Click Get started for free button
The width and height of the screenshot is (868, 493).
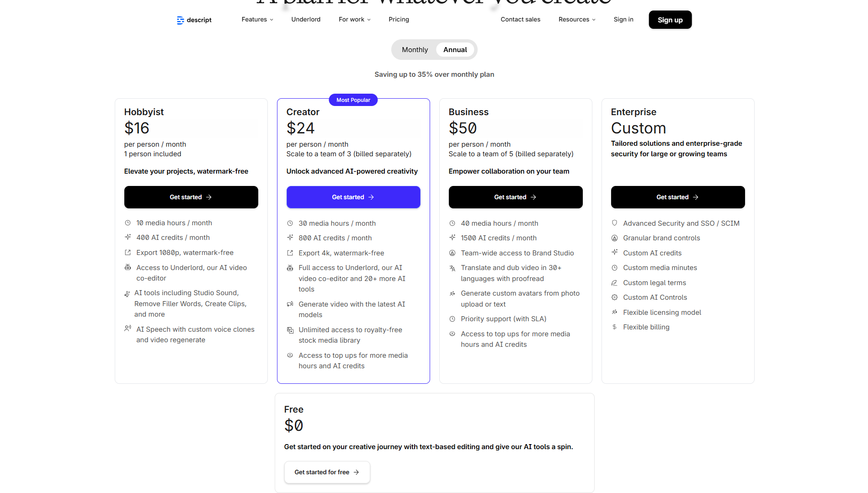coord(327,472)
